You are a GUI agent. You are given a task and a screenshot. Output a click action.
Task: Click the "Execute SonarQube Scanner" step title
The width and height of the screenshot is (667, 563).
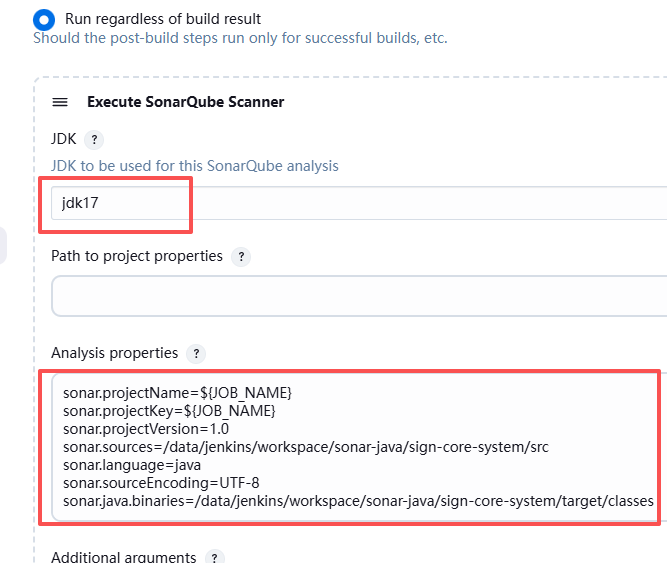point(185,102)
